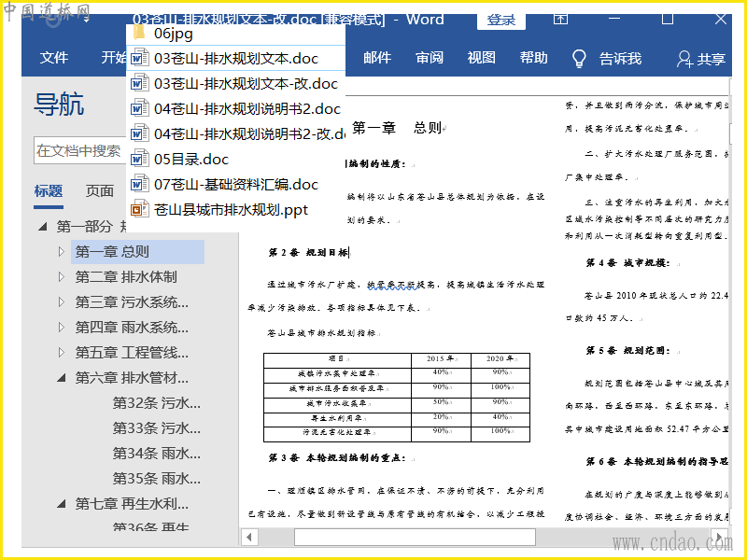Click the 告诉我 search box
The image size is (747, 560).
click(620, 59)
